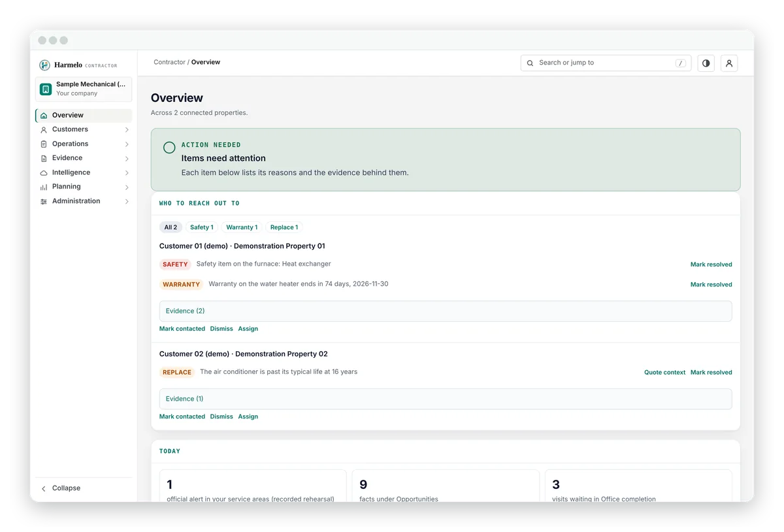This screenshot has height=532, width=784.
Task: Expand the Intelligence sidebar chevron
Action: [x=127, y=173]
